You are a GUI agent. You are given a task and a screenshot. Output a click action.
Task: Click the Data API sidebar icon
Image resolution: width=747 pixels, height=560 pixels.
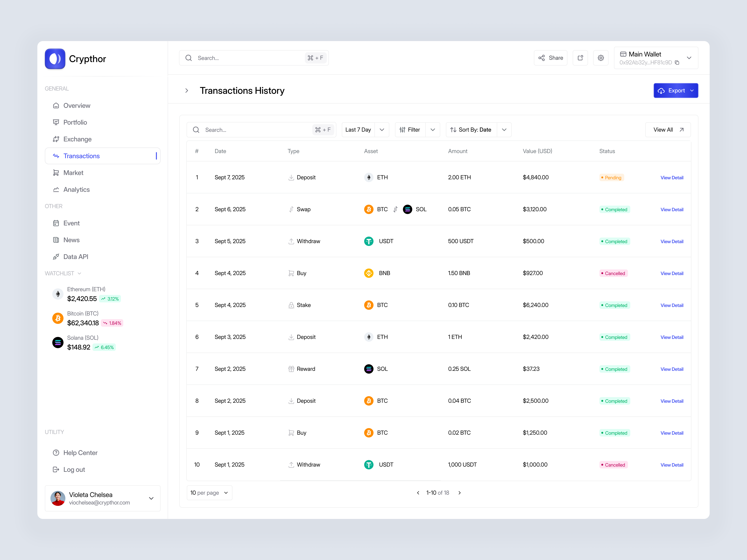click(x=56, y=257)
